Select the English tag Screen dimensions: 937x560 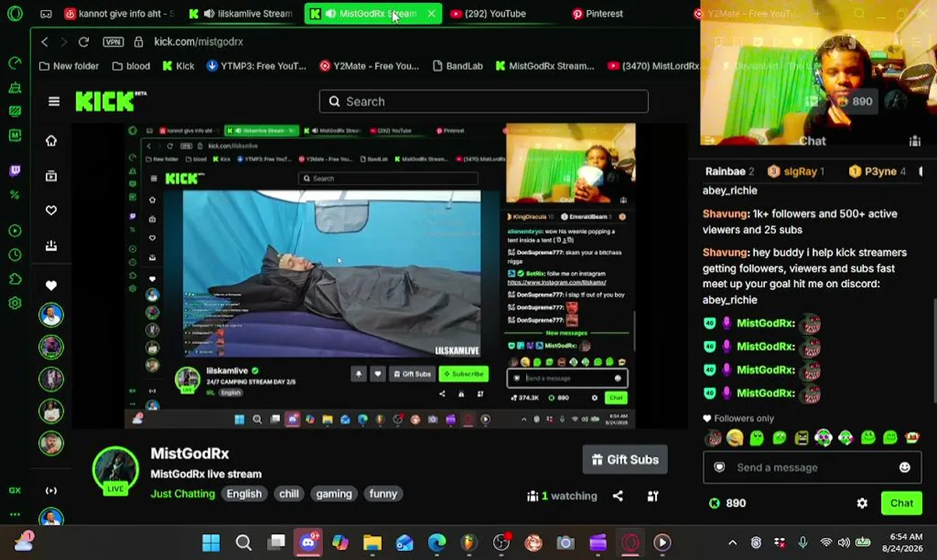point(244,494)
